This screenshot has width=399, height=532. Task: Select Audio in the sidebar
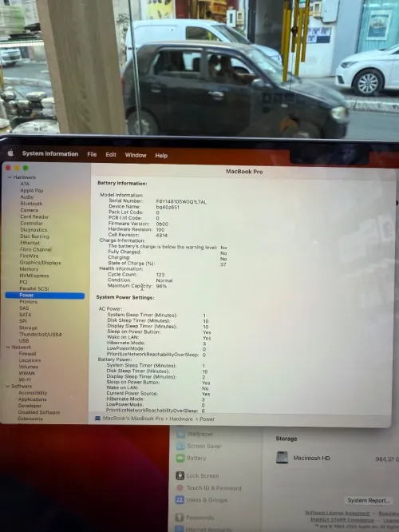coord(27,197)
